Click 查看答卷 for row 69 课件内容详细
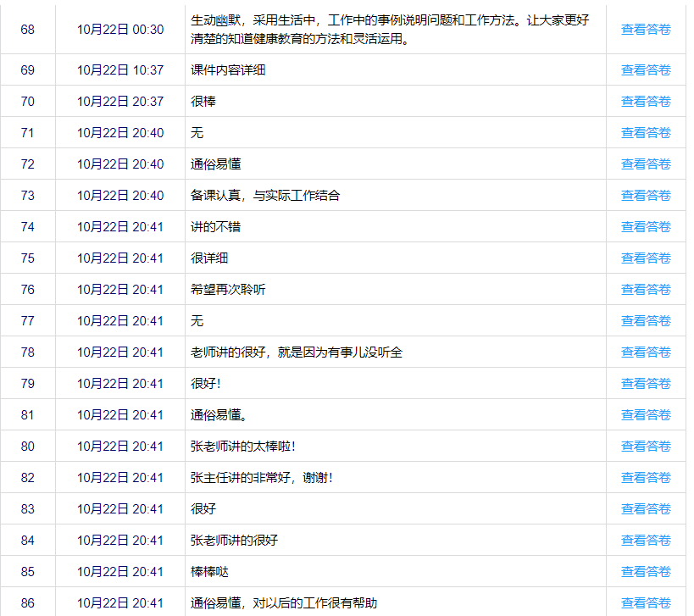 click(x=646, y=70)
